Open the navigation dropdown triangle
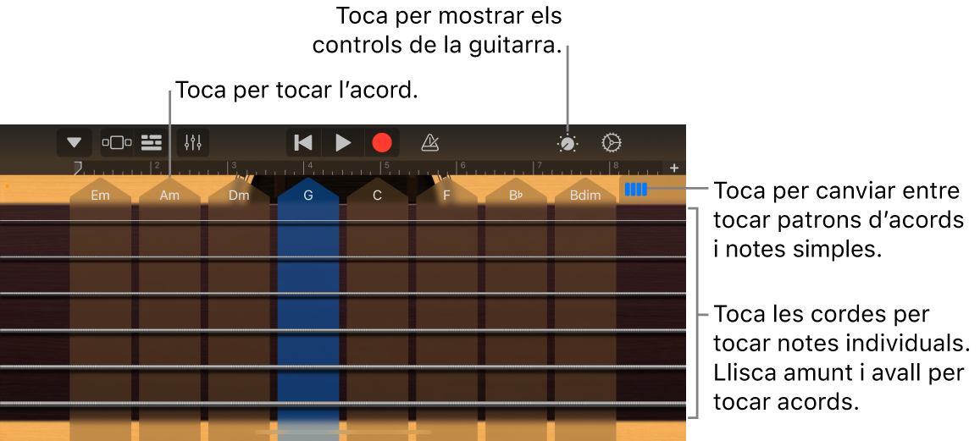 click(x=75, y=142)
